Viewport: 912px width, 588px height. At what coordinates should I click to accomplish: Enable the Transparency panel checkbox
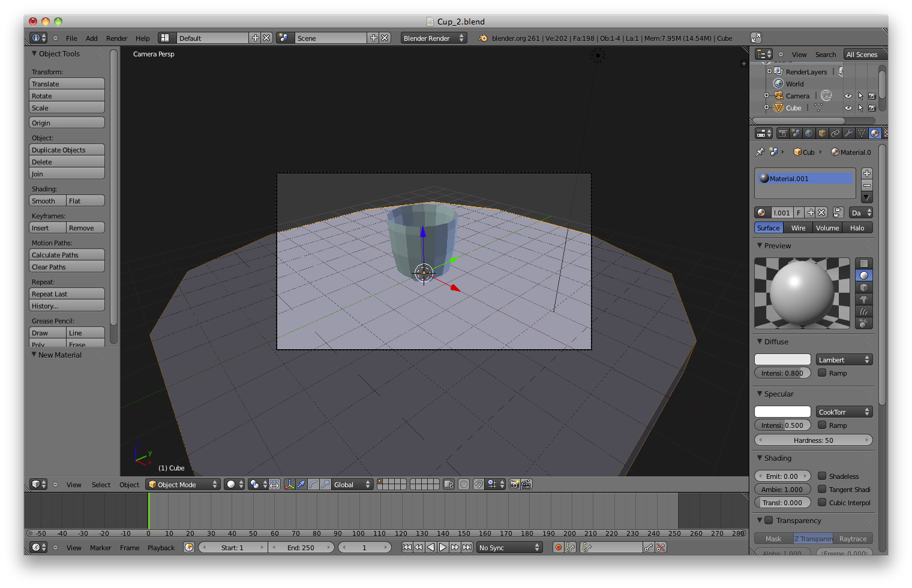point(769,520)
